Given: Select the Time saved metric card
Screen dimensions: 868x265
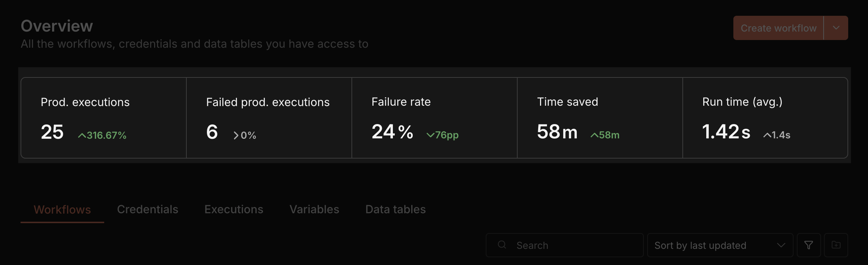Looking at the screenshot, I should click(600, 118).
